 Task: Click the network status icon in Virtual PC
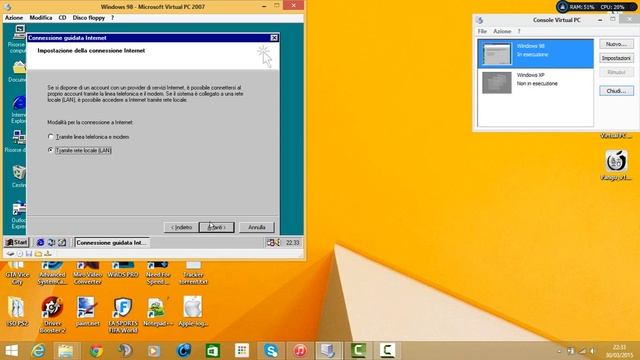pyautogui.click(x=48, y=254)
